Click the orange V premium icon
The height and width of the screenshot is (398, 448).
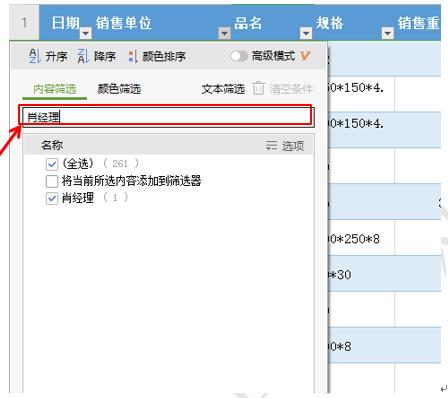(x=305, y=56)
